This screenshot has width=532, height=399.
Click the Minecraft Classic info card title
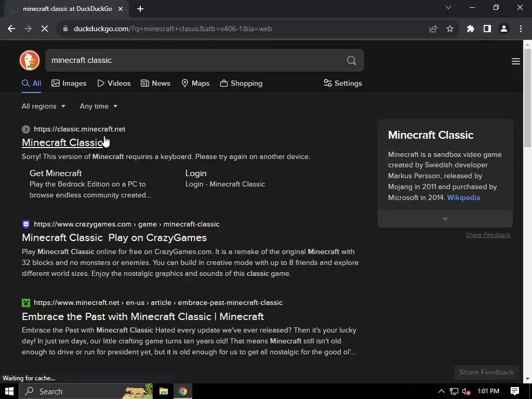point(431,135)
